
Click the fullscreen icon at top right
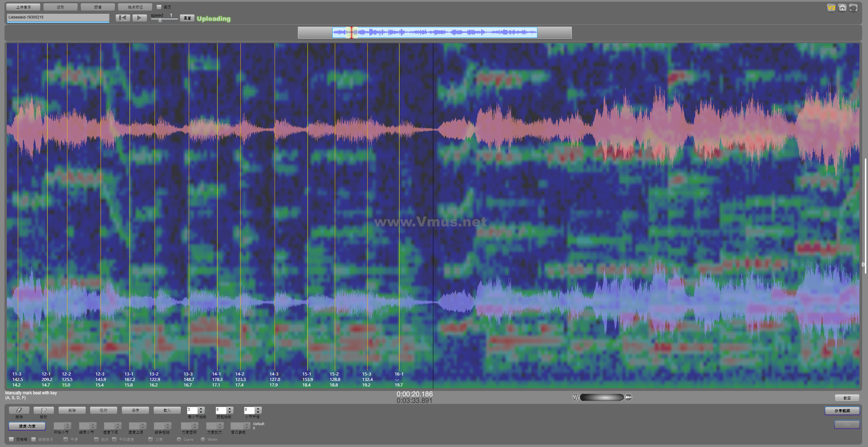tap(853, 8)
